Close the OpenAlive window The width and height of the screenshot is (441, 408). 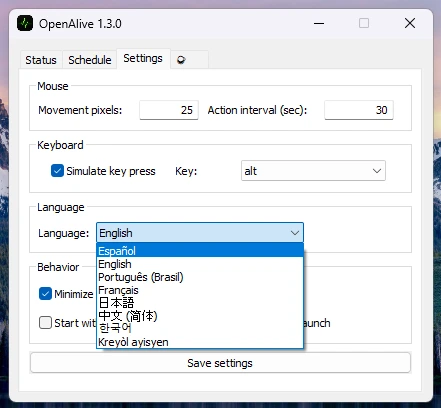pos(410,23)
